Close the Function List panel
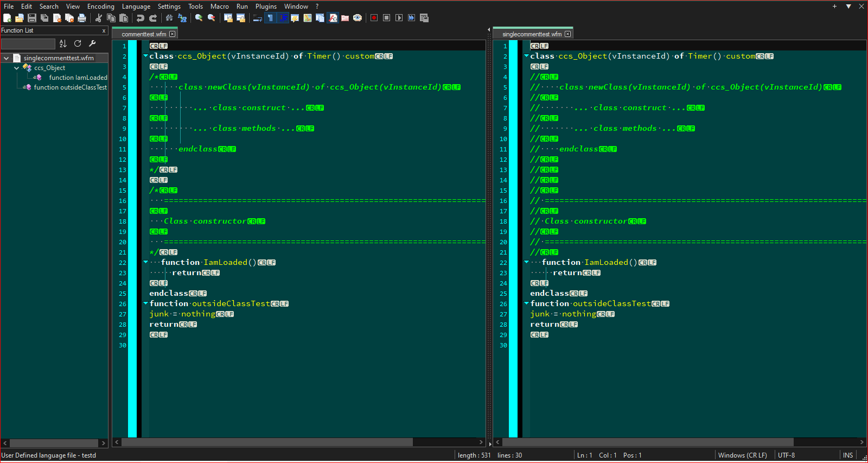The width and height of the screenshot is (868, 463). [104, 31]
